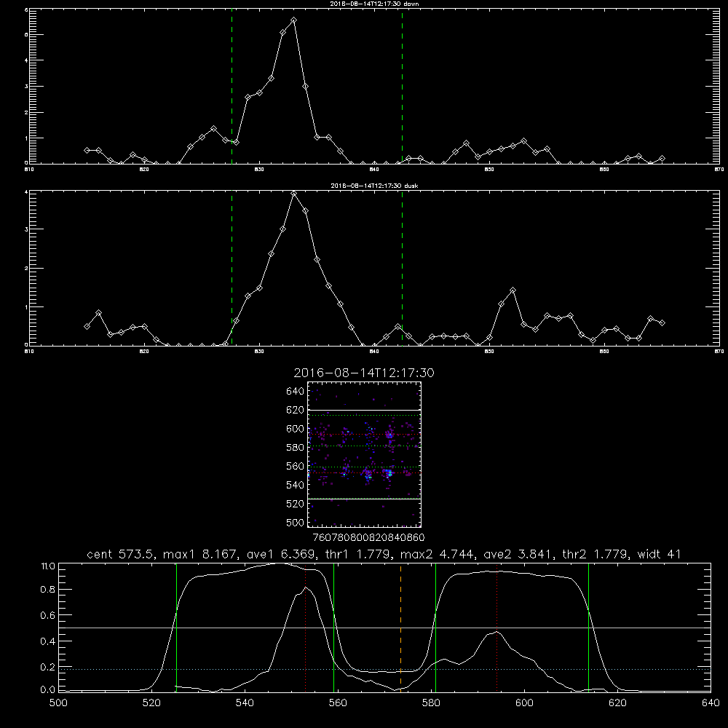Screen dimensions: 728x728
Task: Click the x-axis '620' label under the bottom plot
Action: tap(617, 703)
